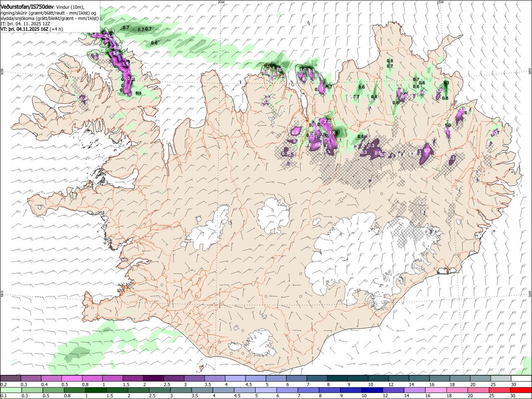Click the 'IT: þri. 04. 11. 2025 12Z' line
This screenshot has width=532, height=399.
coord(25,24)
